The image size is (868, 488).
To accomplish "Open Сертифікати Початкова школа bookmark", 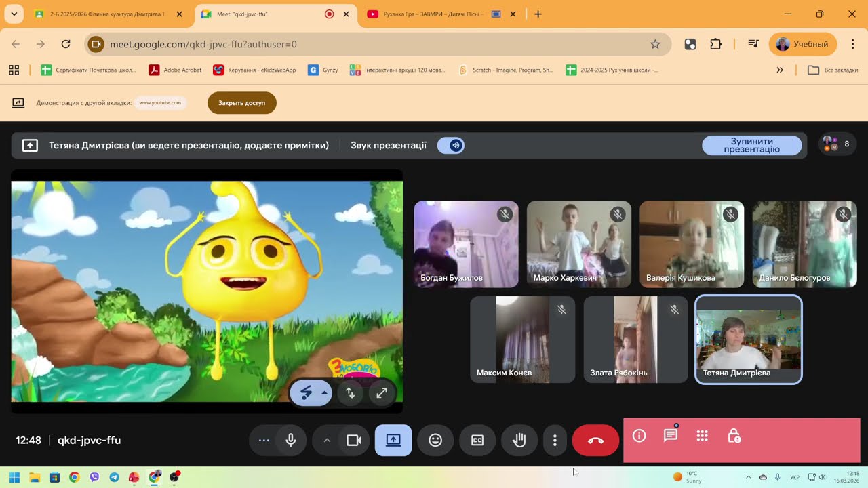I will pyautogui.click(x=89, y=70).
